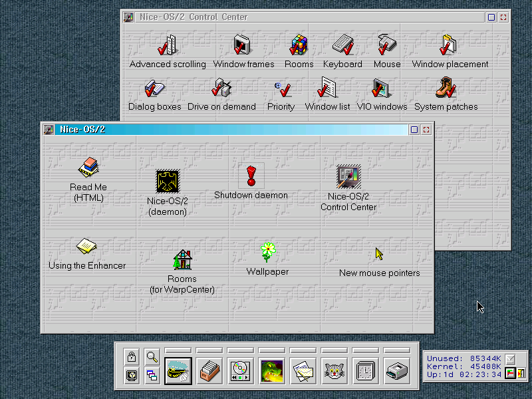Image resolution: width=532 pixels, height=399 pixels.
Task: Open the Mouse settings icon
Action: pos(387,44)
